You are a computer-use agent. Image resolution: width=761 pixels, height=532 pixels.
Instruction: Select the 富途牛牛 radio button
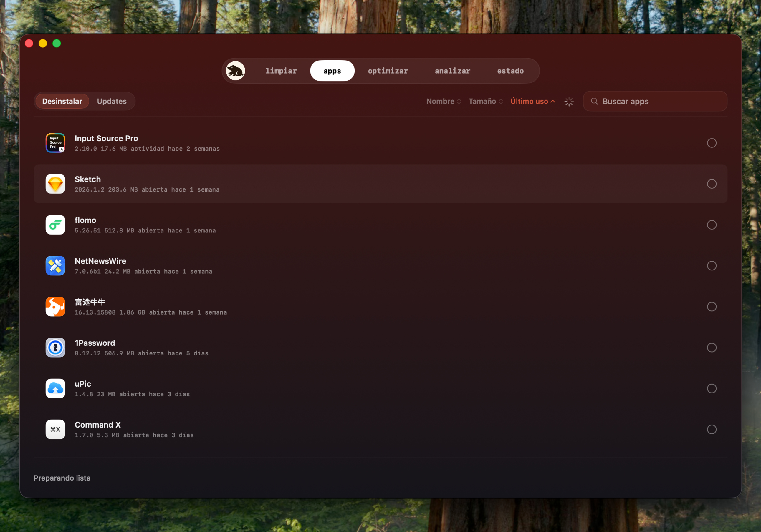point(712,306)
